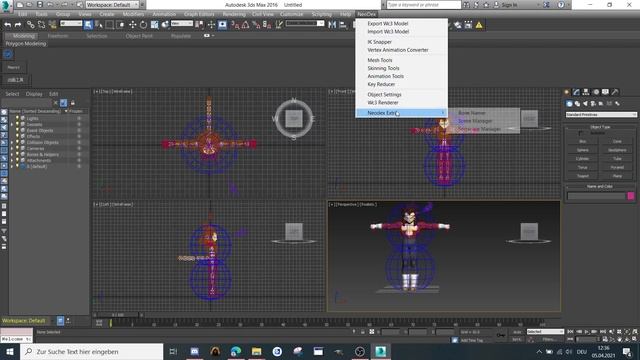Viewport: 640px width, 360px height.
Task: Click the Top viewport ViewCube
Action: [x=294, y=119]
